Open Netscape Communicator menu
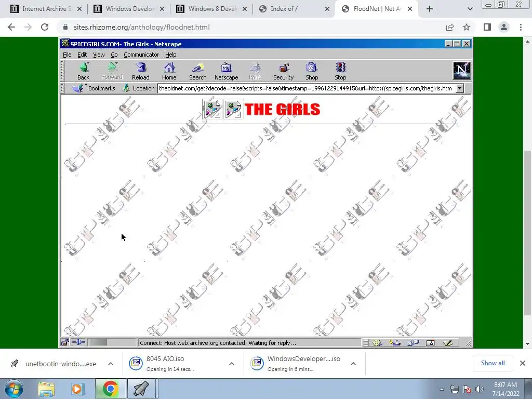532x399 pixels. pyautogui.click(x=141, y=55)
